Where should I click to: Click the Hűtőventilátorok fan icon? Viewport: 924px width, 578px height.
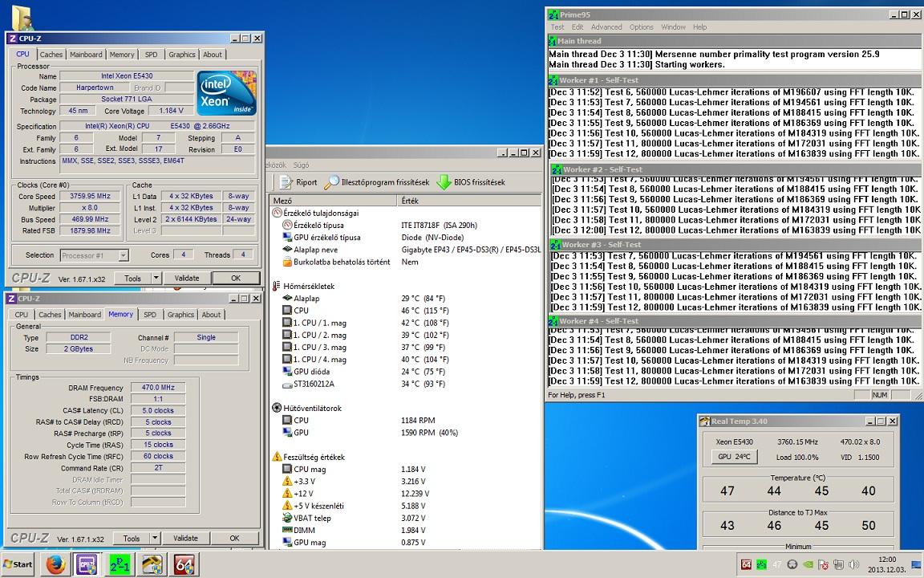(x=277, y=408)
